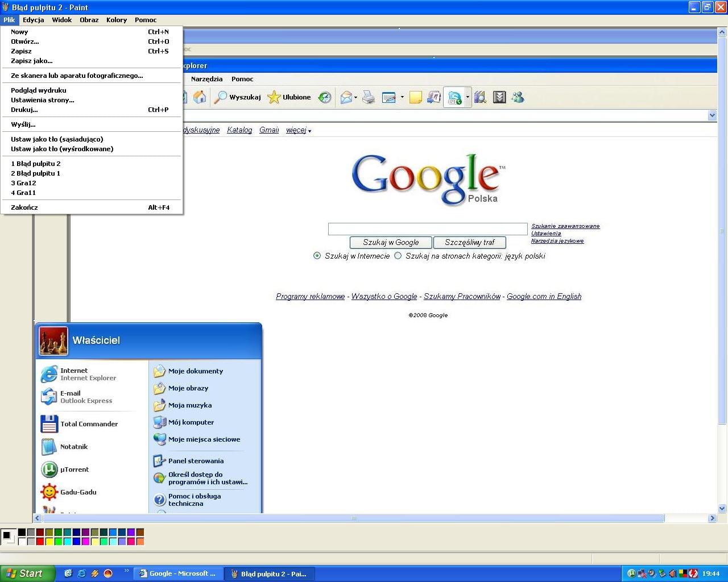Screen dimensions: 728x582
Task: Choose Otwórz... from the Plik menu
Action: point(91,41)
